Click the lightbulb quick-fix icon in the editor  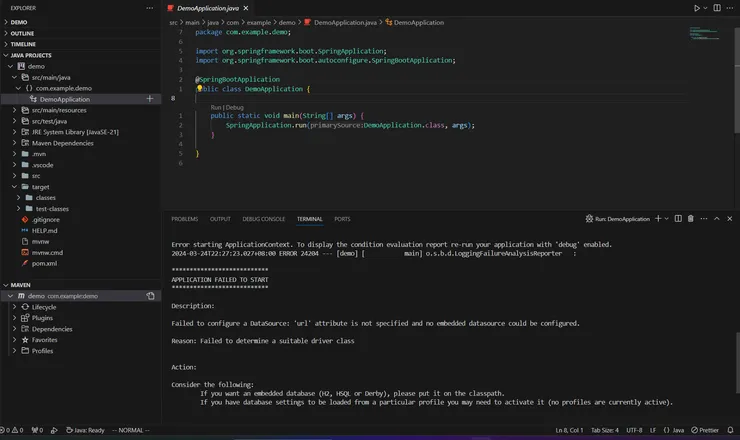[200, 88]
